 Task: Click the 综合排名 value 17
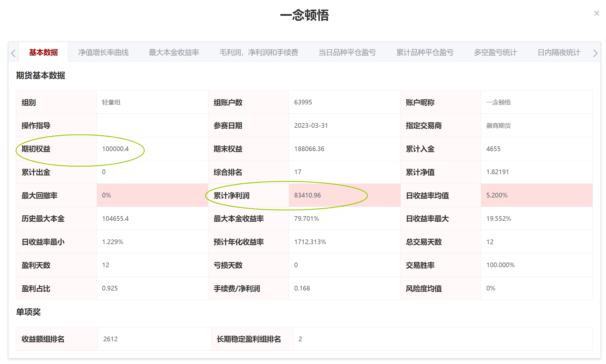(x=298, y=172)
